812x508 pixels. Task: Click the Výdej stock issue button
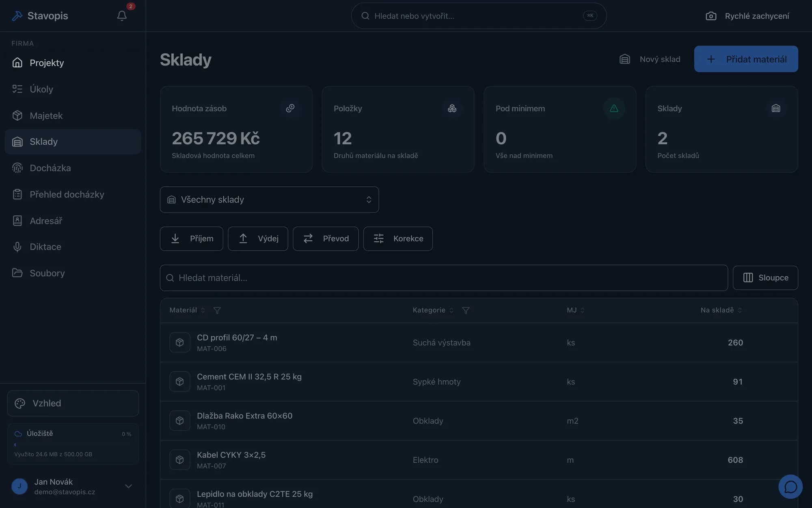click(258, 239)
